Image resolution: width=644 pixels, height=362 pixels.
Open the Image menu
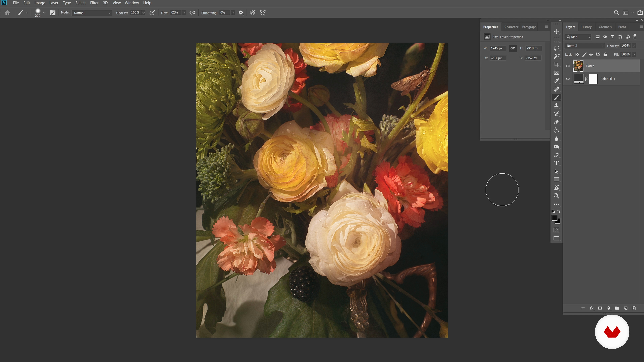40,3
